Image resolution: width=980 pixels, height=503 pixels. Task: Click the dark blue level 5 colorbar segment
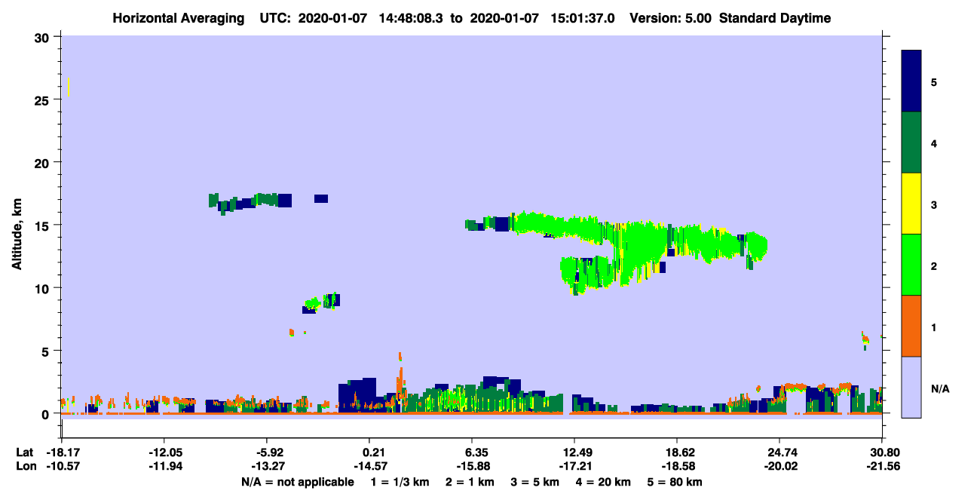click(x=911, y=81)
